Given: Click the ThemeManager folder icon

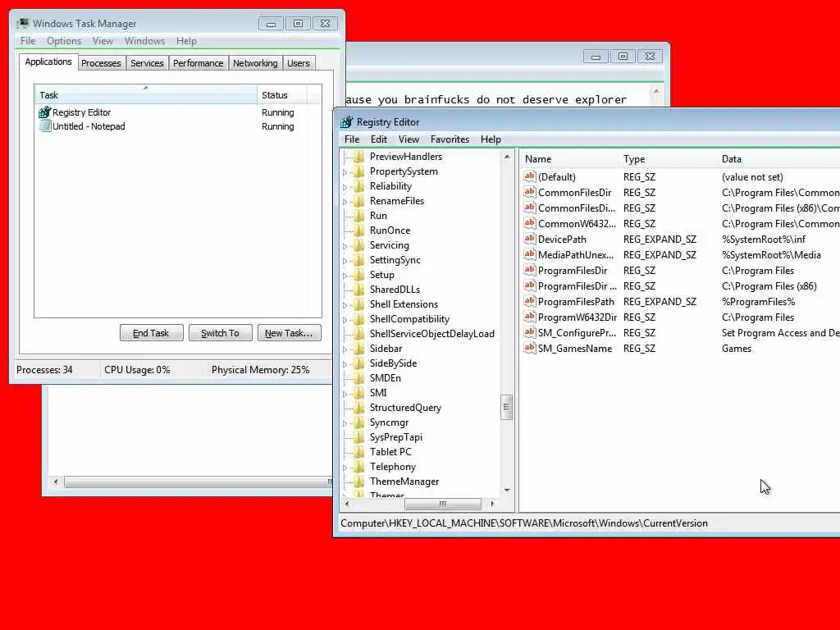Looking at the screenshot, I should click(359, 481).
